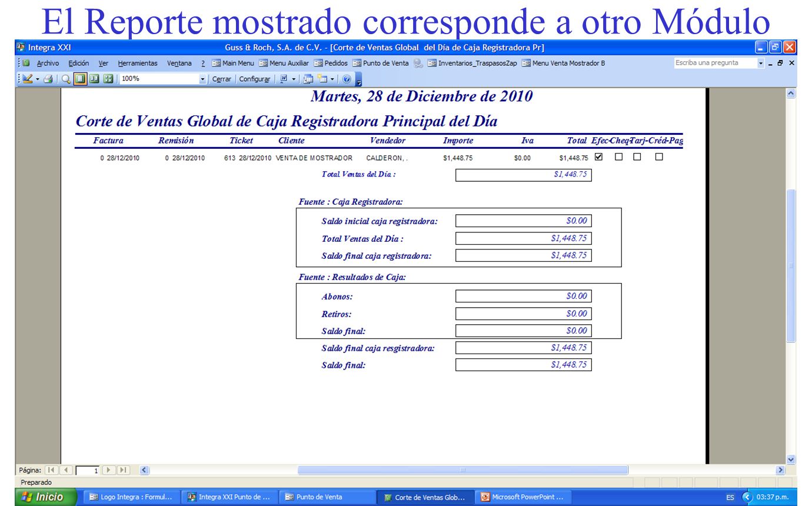Open the Punto de Venta form button
Image resolution: width=812 pixels, height=506 pixels.
click(x=381, y=63)
